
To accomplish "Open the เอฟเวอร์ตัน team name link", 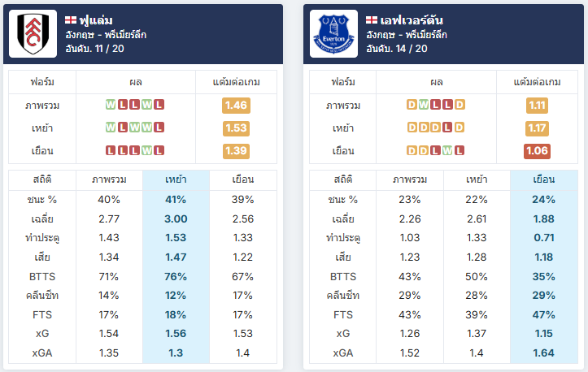I will tap(412, 20).
